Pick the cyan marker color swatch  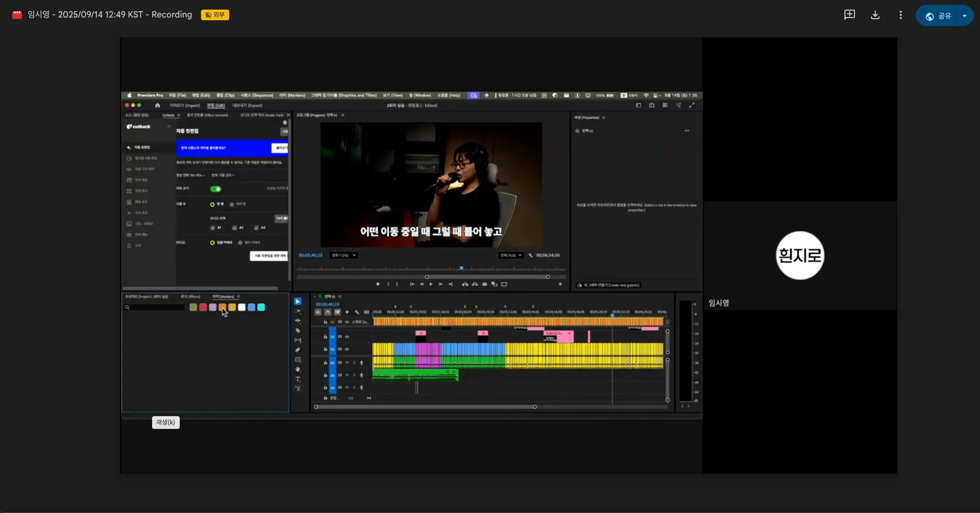click(x=261, y=308)
